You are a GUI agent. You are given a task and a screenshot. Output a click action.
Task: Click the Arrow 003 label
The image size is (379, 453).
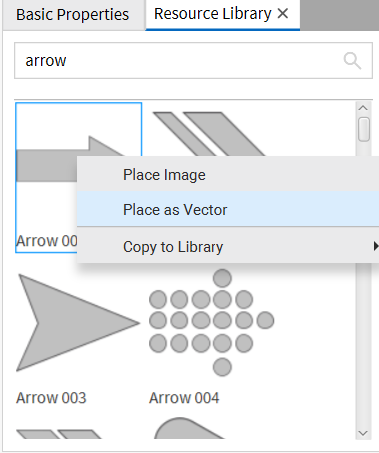click(x=51, y=398)
